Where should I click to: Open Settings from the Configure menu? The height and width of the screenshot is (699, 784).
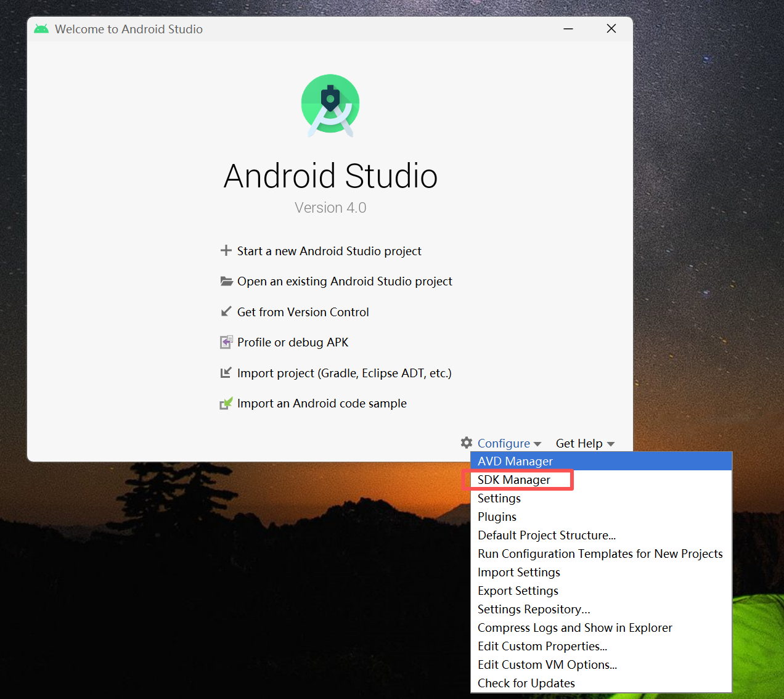point(601,498)
